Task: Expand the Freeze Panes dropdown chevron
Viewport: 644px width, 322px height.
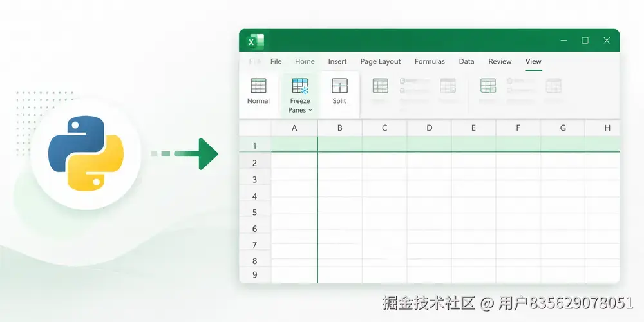Action: (310, 111)
